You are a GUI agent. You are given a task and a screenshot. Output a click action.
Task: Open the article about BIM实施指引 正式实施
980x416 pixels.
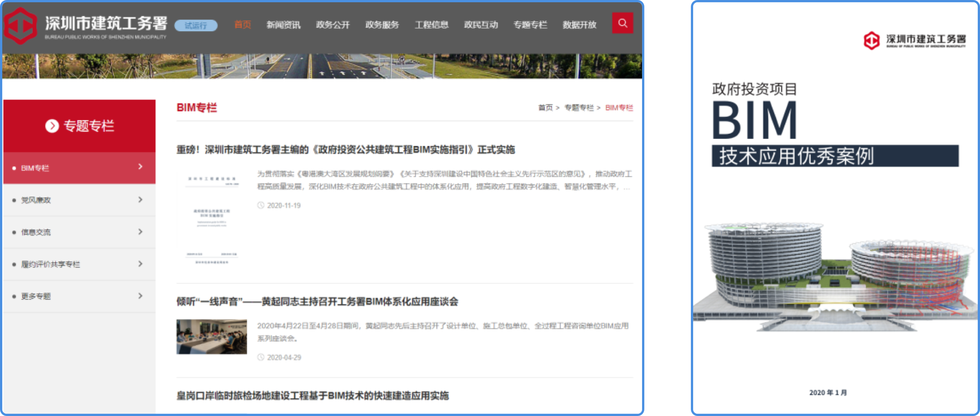coord(345,149)
